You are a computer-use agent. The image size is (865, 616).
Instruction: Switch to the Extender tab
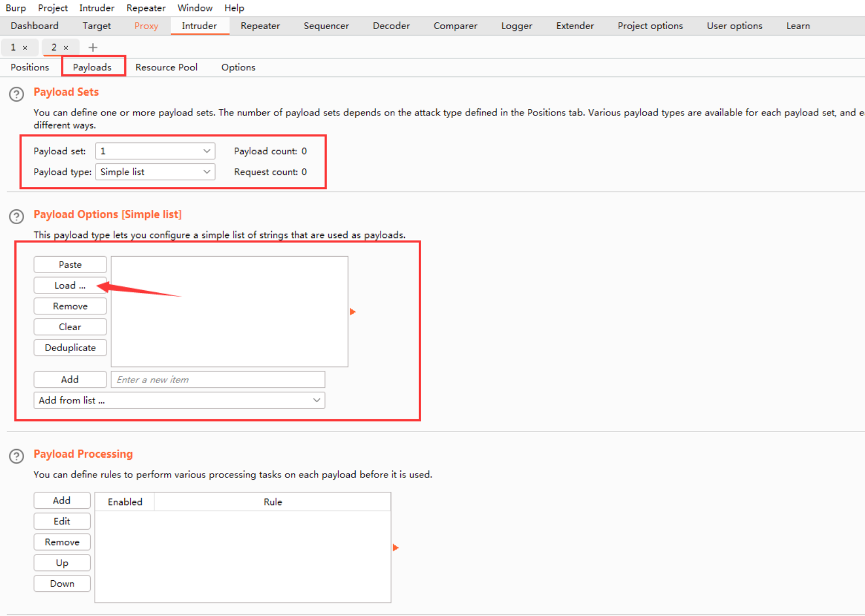tap(575, 26)
